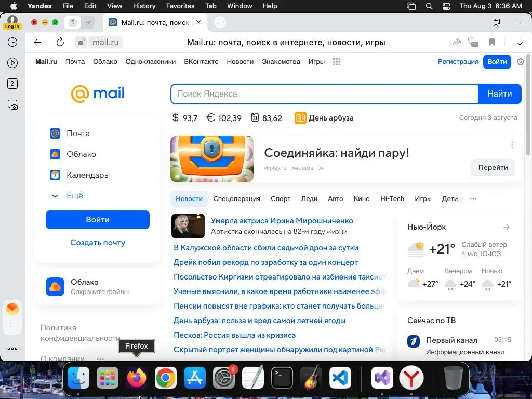This screenshot has height=399, width=532.
Task: Open the footer more links three dots
Action: click(x=100, y=358)
